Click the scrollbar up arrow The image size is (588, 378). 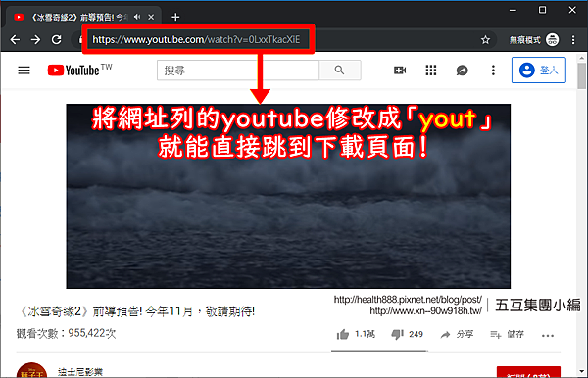pyautogui.click(x=581, y=58)
